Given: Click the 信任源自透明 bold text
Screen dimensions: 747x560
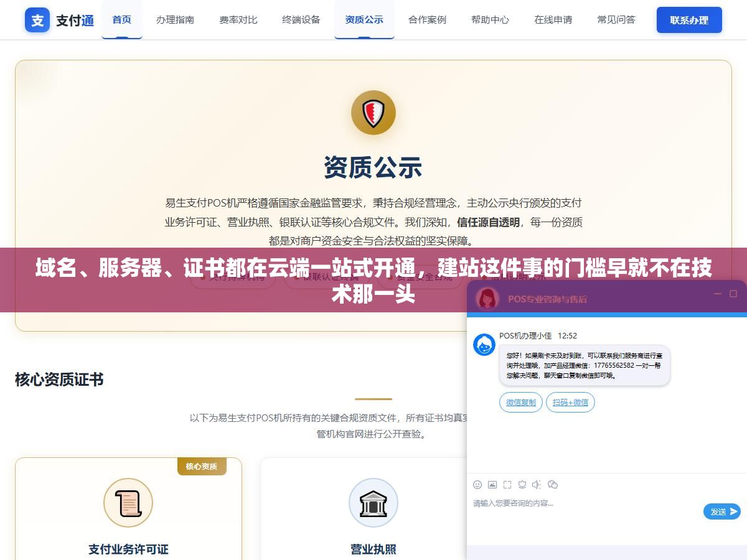Looking at the screenshot, I should click(488, 222).
